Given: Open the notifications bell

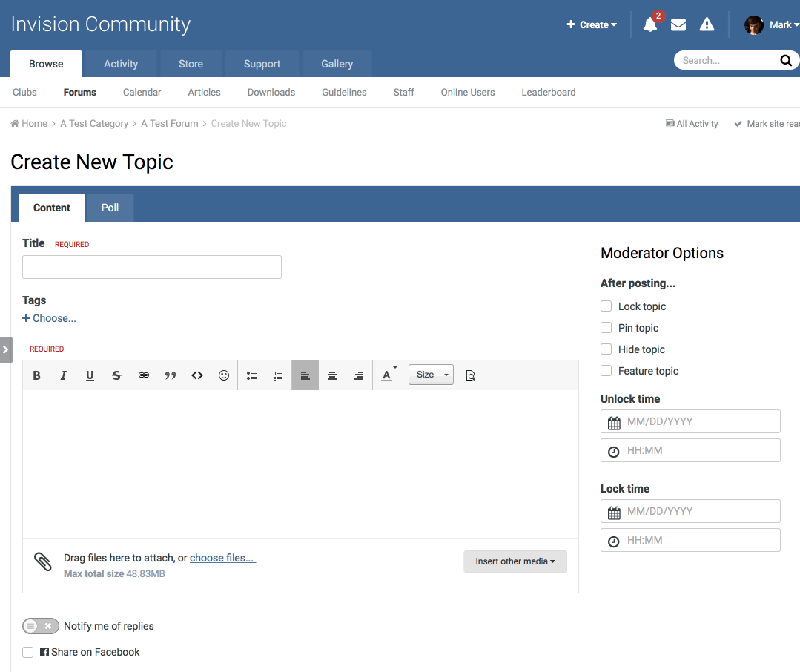Looking at the screenshot, I should point(650,24).
